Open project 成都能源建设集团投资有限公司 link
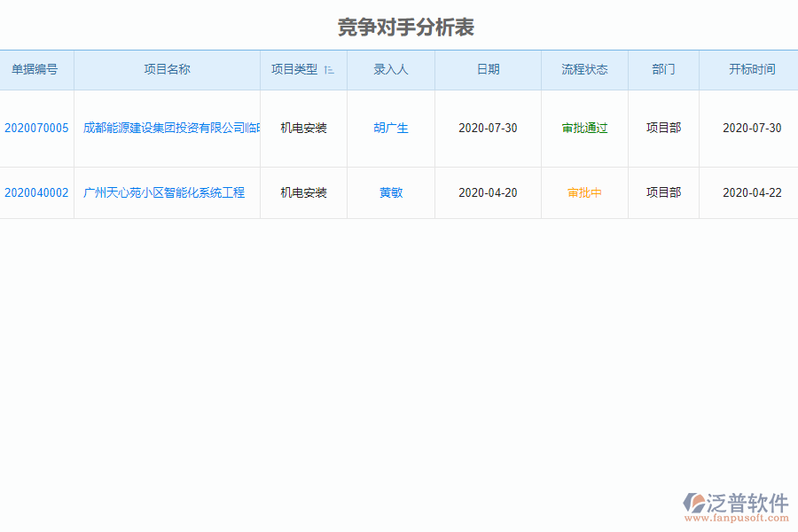Viewport: 798px width, 532px height. point(167,128)
